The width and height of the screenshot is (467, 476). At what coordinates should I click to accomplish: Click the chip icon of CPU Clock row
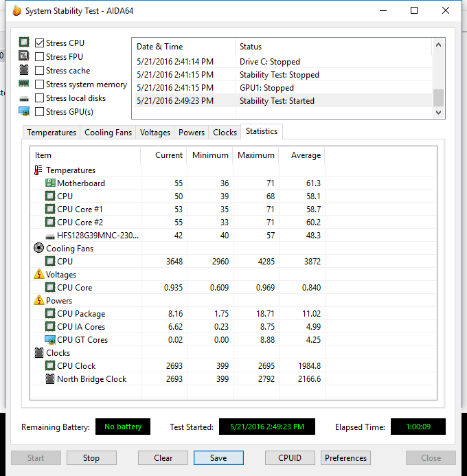point(50,366)
